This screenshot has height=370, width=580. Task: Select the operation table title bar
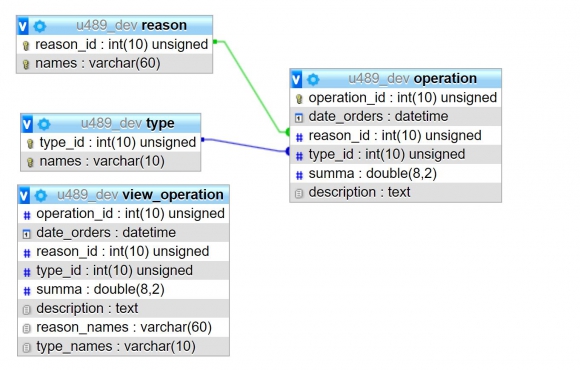(396, 78)
